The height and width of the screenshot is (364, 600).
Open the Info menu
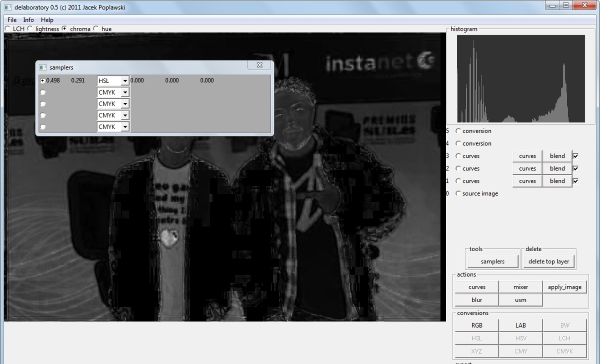(x=29, y=20)
